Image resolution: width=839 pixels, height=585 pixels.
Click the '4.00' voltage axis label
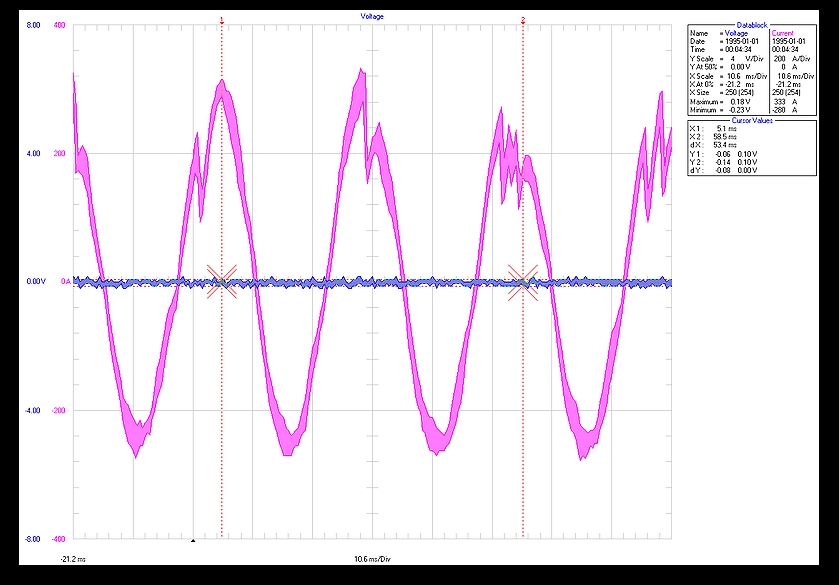click(x=33, y=154)
